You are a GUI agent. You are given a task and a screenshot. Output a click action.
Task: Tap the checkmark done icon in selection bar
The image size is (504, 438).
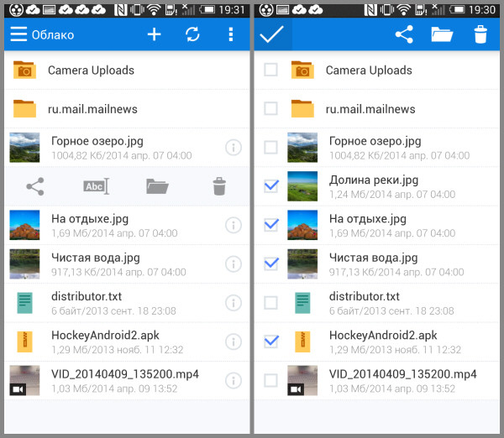pyautogui.click(x=272, y=34)
